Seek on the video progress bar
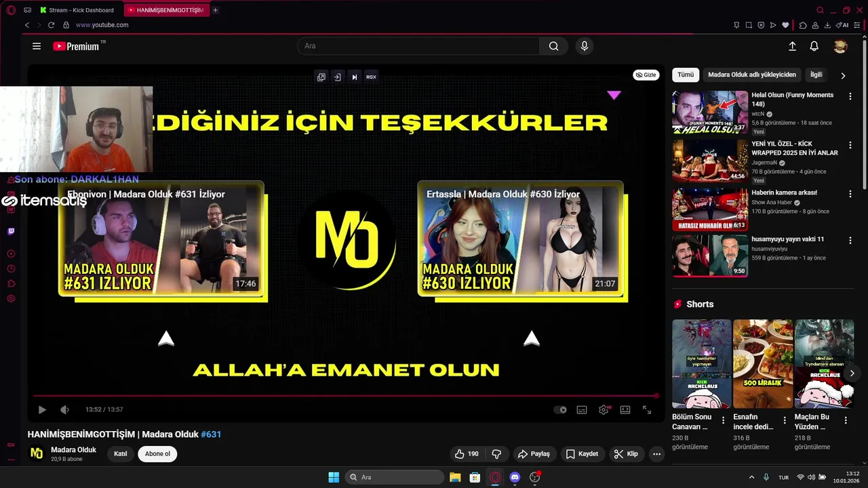The image size is (868, 488). pos(346,396)
